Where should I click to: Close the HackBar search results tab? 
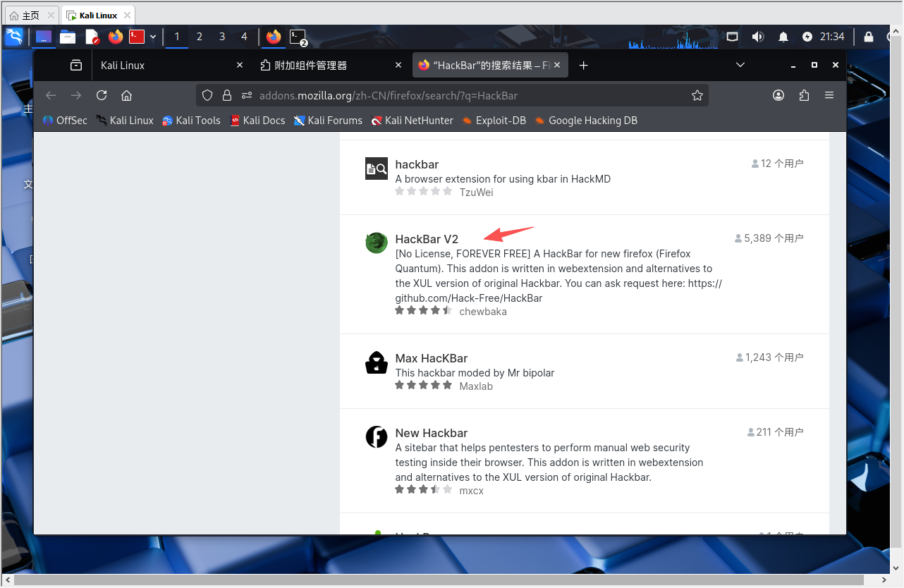click(558, 65)
